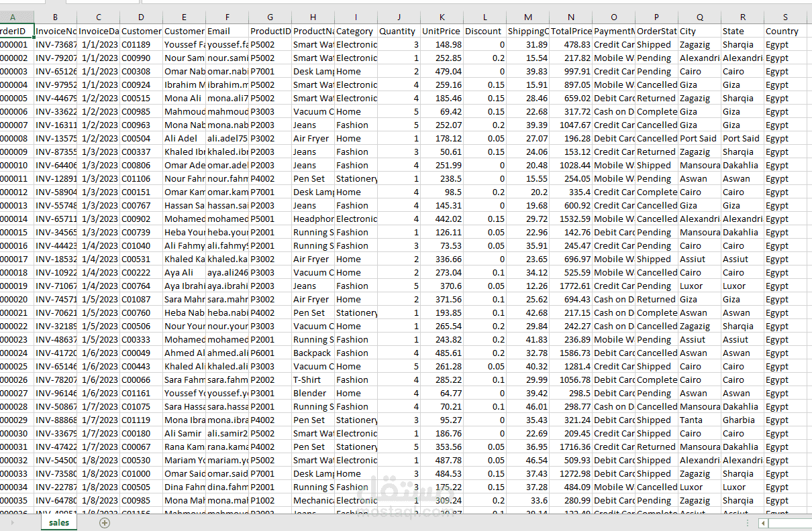
Task: Click shipping cost cell 42.68
Action: [x=527, y=312]
